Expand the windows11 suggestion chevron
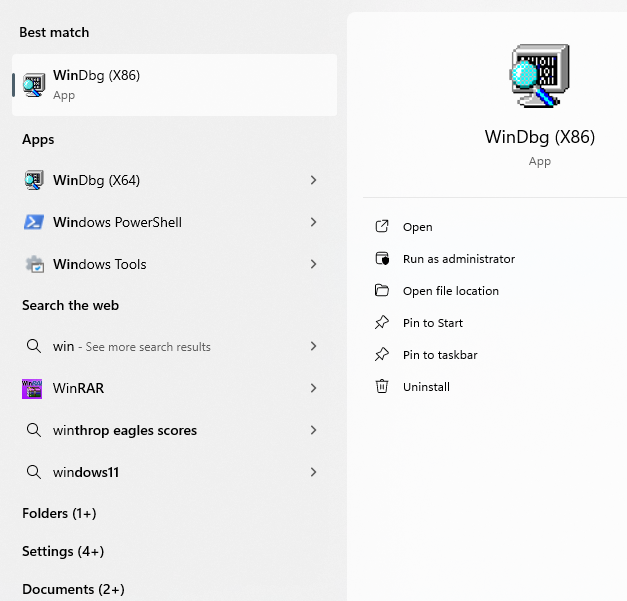627x601 pixels. (314, 472)
